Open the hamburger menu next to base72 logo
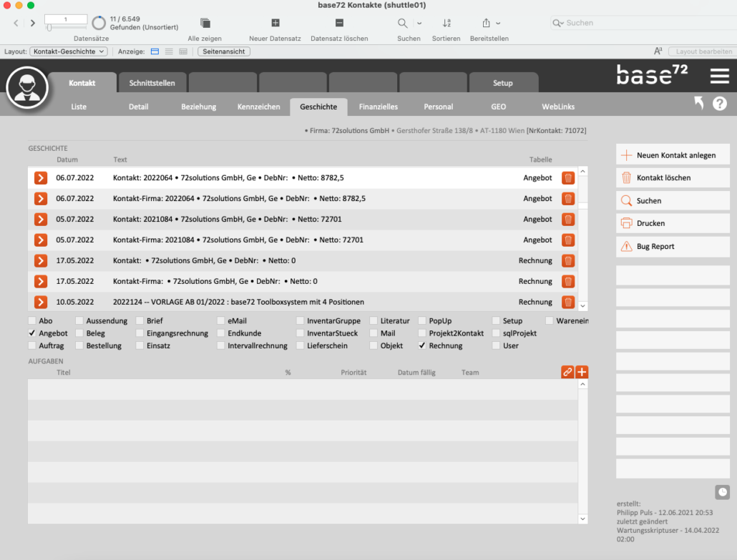Screen dimensions: 737x560 719,76
